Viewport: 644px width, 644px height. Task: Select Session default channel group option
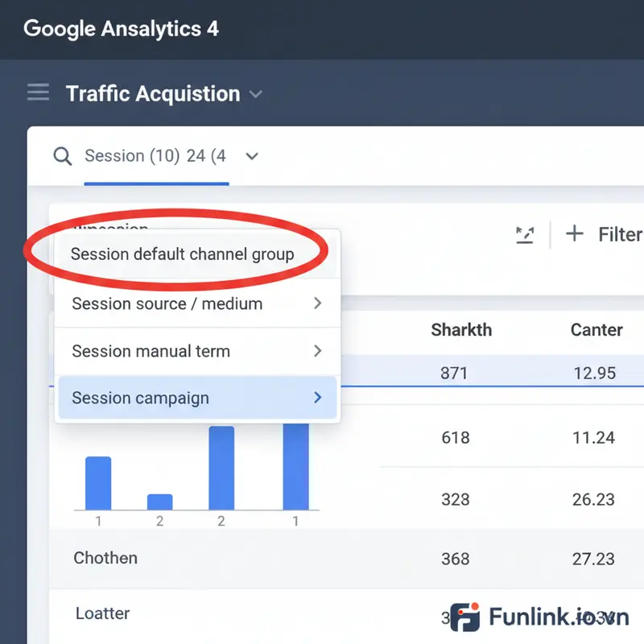tap(182, 254)
